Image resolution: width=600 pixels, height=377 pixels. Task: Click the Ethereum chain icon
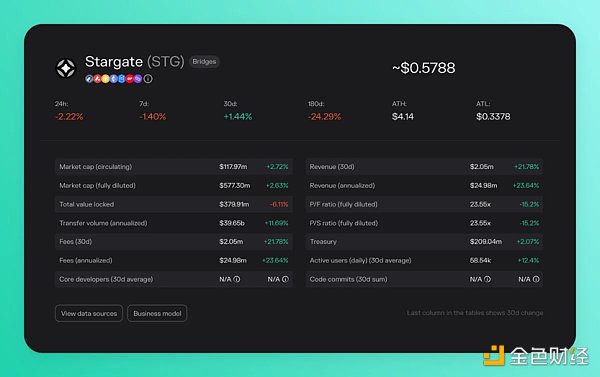[114, 79]
